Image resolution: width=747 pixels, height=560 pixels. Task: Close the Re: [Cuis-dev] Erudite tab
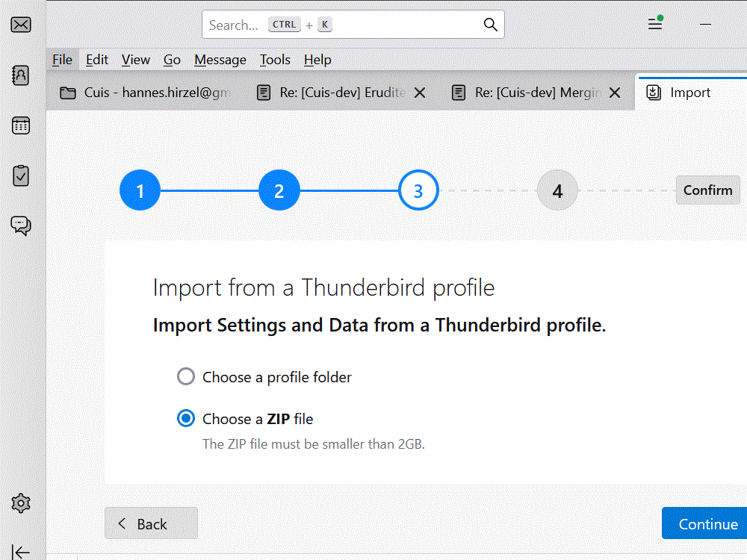coord(420,93)
